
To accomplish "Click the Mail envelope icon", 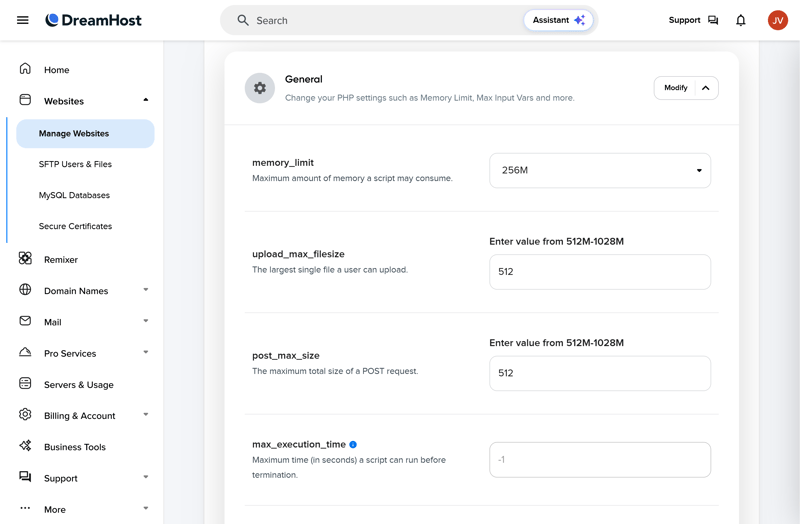I will click(x=25, y=321).
